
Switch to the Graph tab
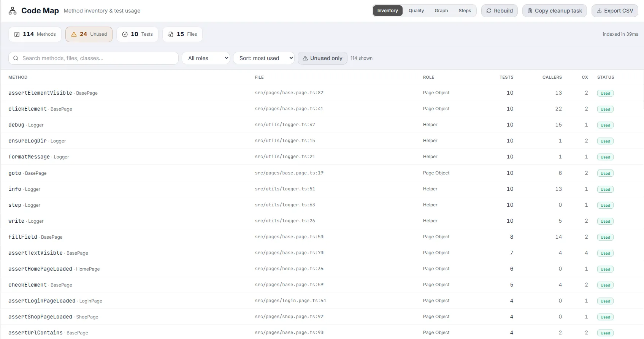[441, 11]
